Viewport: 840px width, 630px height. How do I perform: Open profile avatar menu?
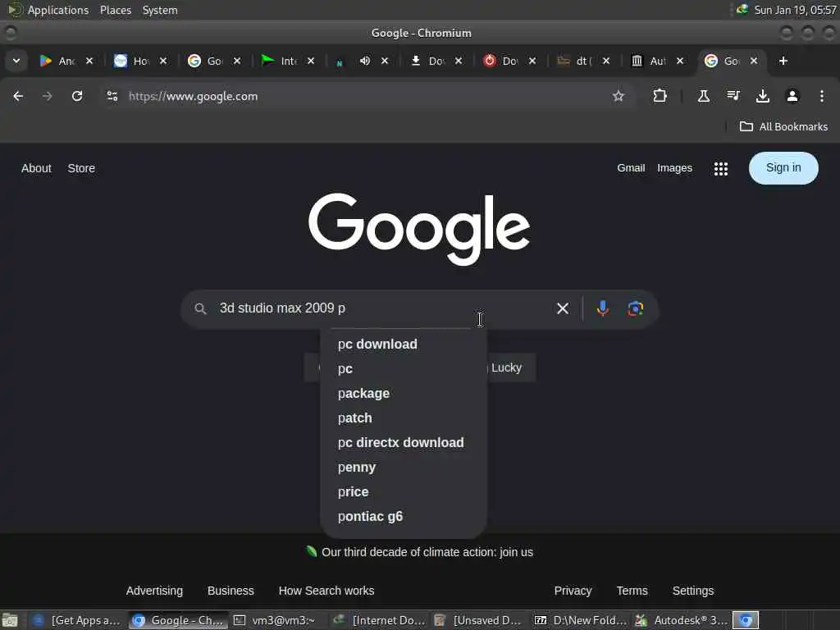(x=792, y=96)
